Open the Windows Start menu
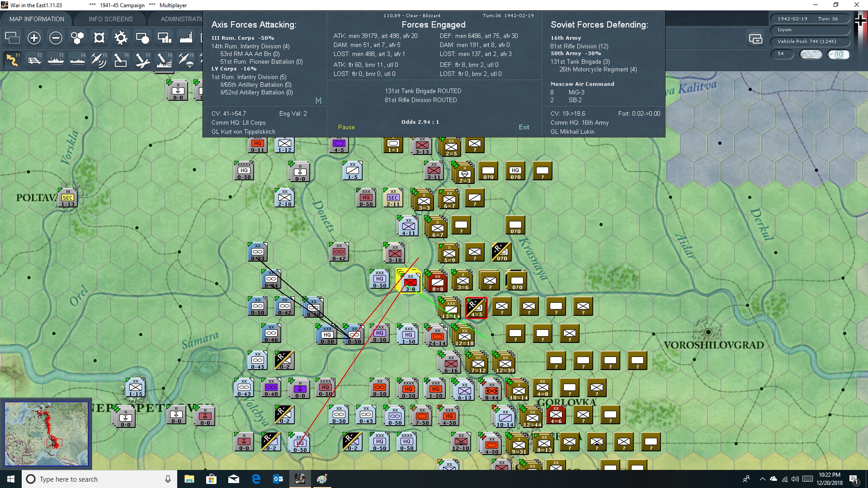The width and height of the screenshot is (868, 488). point(11,479)
